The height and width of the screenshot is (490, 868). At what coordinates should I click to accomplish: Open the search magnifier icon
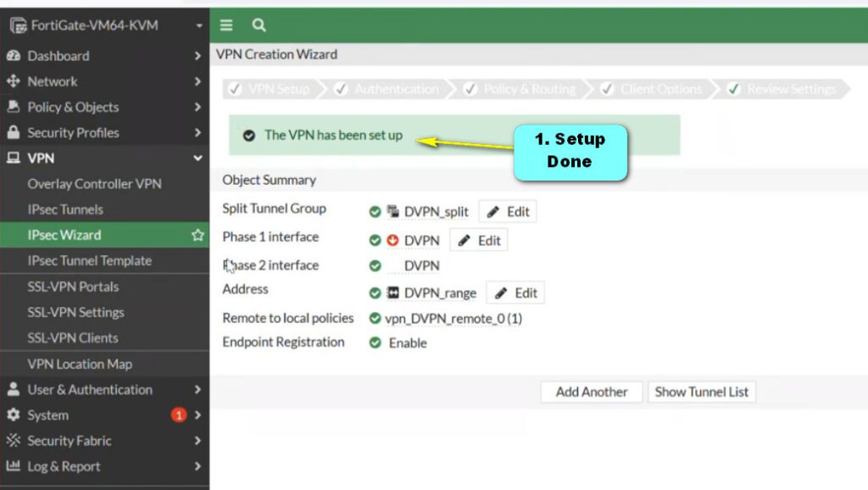coord(259,25)
